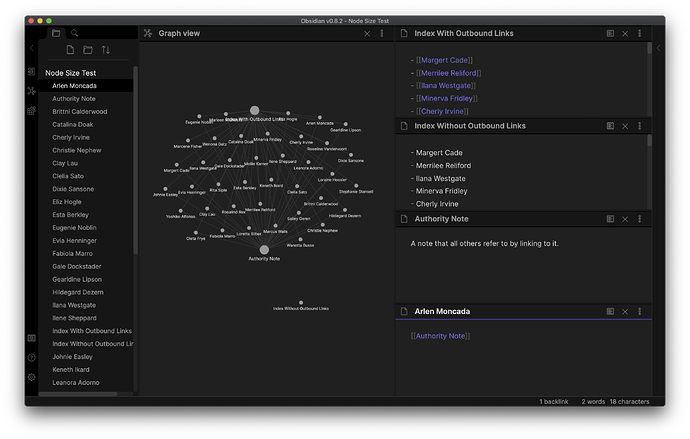Click the file icon beside Index Without Outbound Links title

(x=404, y=126)
